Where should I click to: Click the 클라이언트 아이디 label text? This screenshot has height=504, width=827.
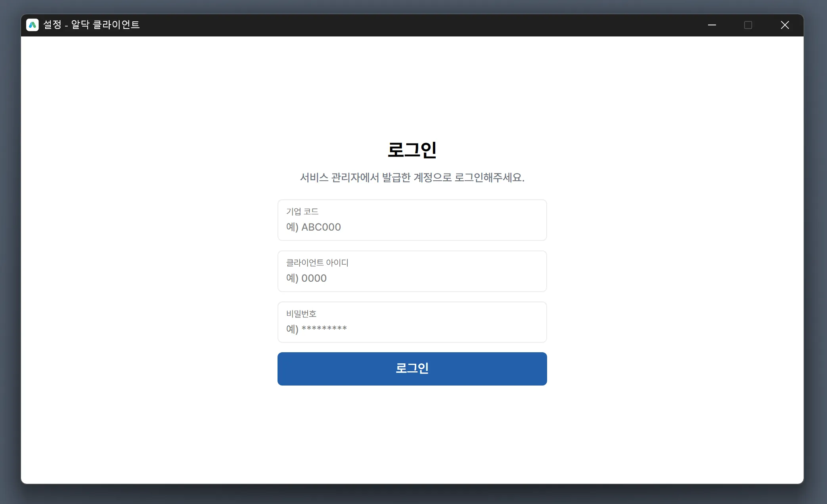(x=317, y=263)
